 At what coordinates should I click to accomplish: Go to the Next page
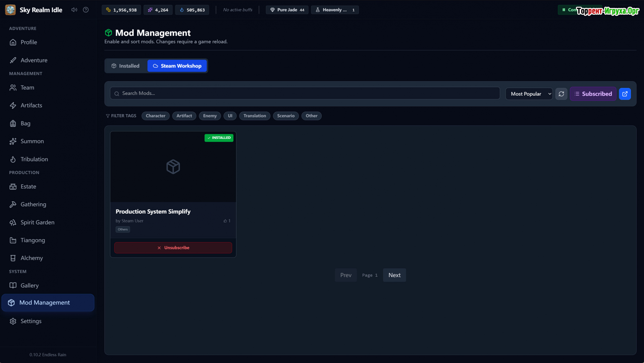394,275
